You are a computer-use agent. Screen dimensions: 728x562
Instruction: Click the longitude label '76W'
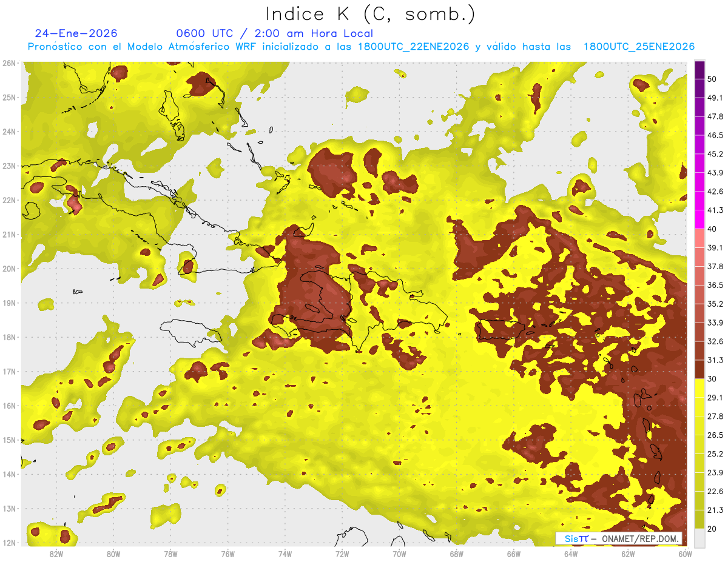click(227, 554)
